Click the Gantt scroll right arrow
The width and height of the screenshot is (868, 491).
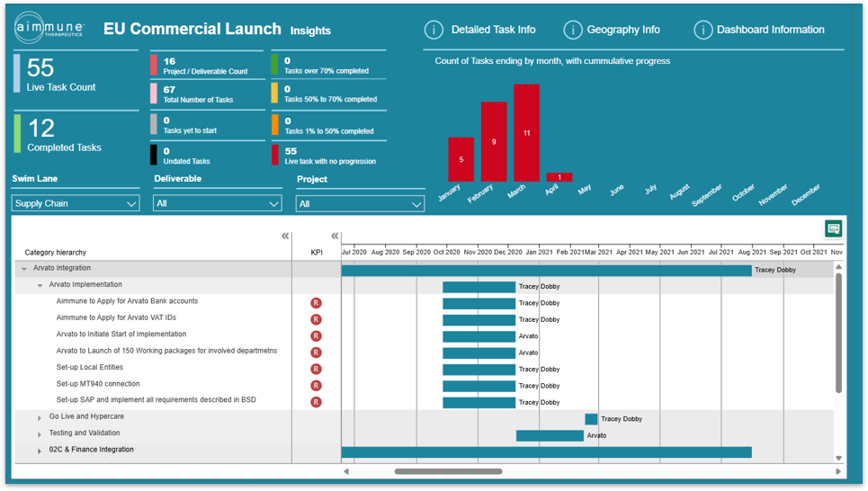[x=838, y=471]
